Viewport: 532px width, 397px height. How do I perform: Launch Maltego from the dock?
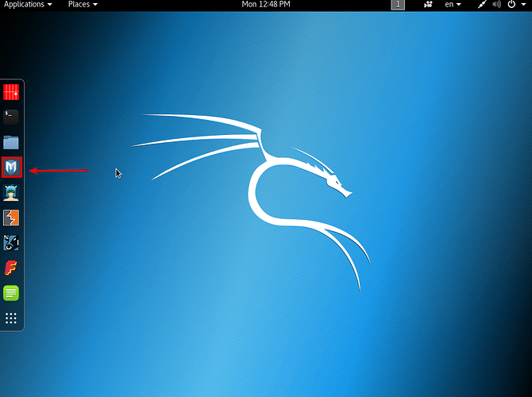(x=11, y=243)
